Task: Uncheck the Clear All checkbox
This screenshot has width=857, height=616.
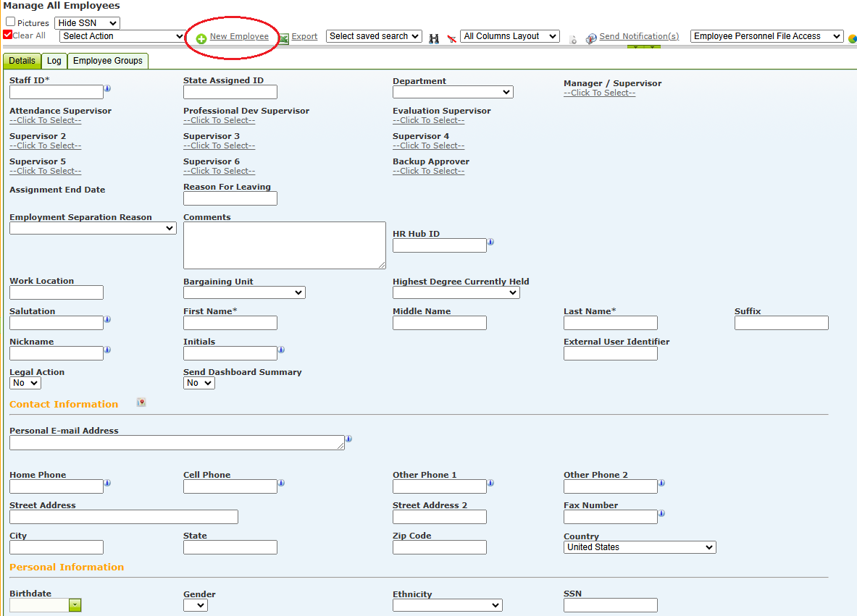Action: click(x=8, y=35)
